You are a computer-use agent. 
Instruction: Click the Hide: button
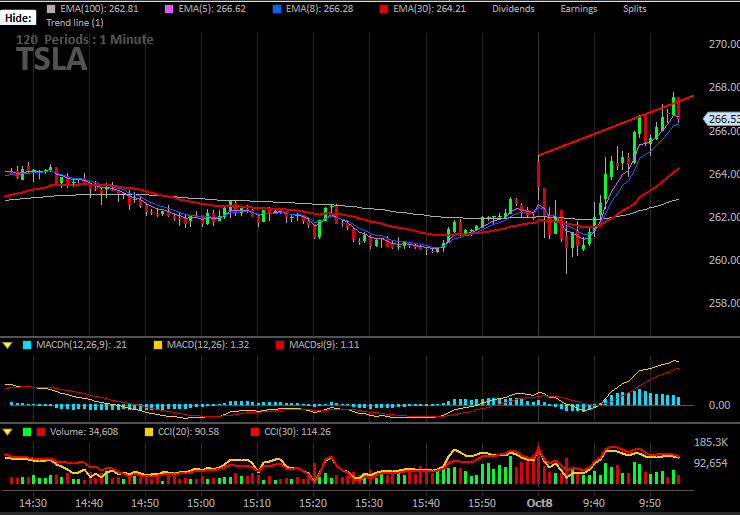coord(18,18)
